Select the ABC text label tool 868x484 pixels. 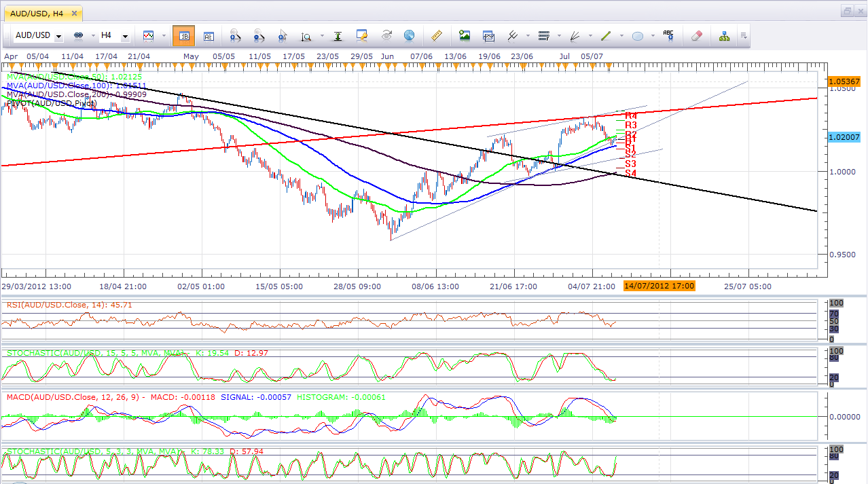click(668, 35)
